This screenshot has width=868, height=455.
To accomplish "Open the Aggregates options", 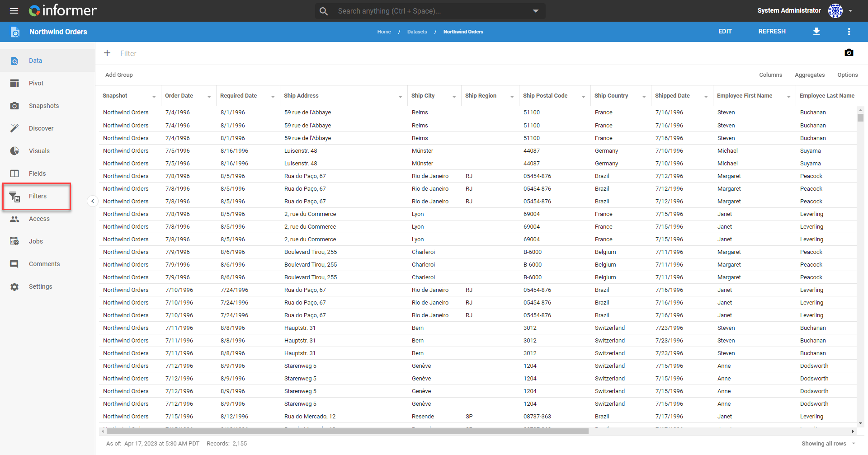I will [x=810, y=75].
